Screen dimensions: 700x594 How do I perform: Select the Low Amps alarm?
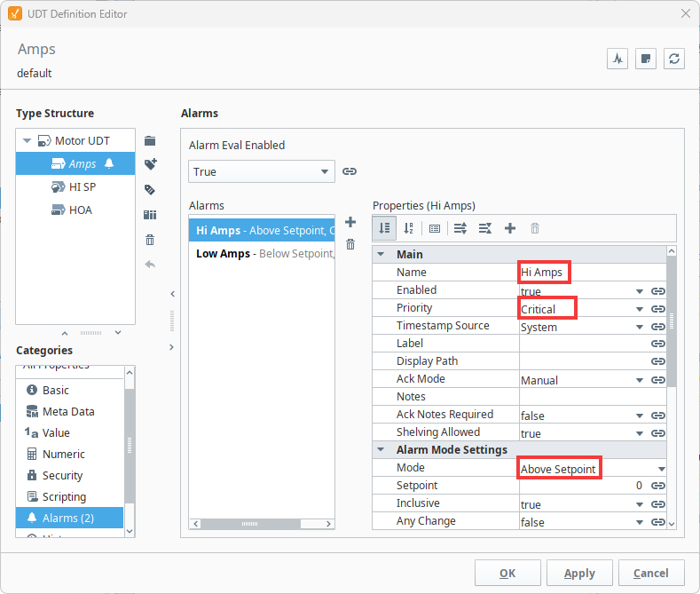pyautogui.click(x=262, y=253)
